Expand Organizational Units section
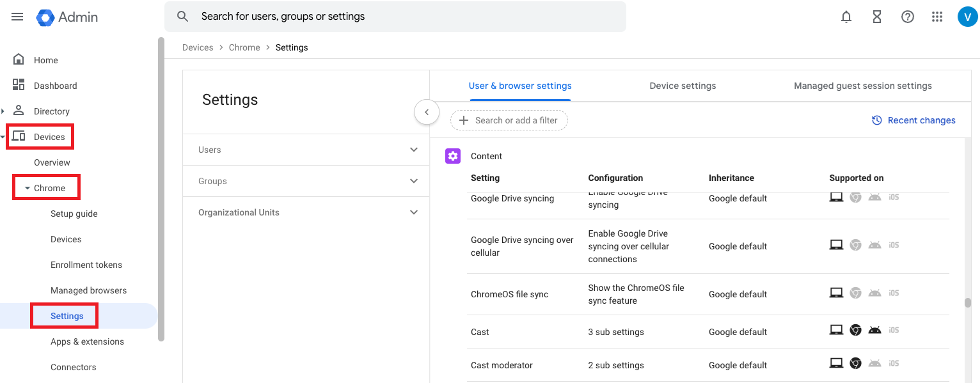Viewport: 980px width, 383px height. click(x=414, y=212)
